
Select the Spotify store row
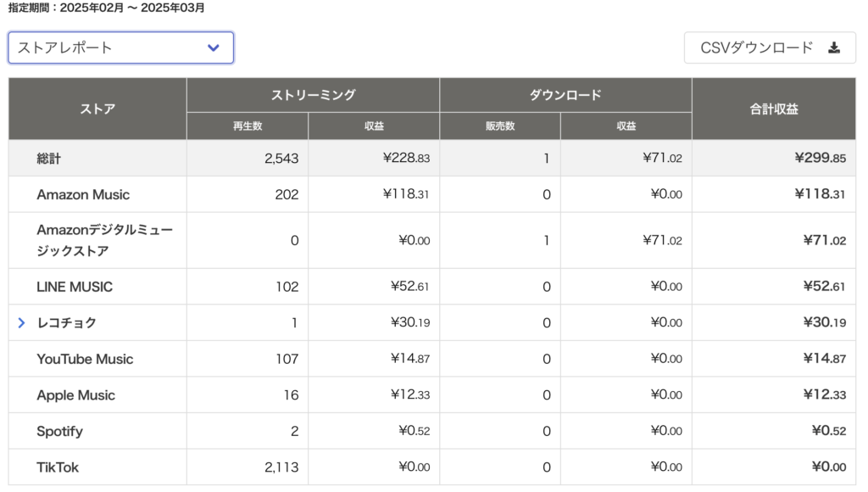[431, 431]
